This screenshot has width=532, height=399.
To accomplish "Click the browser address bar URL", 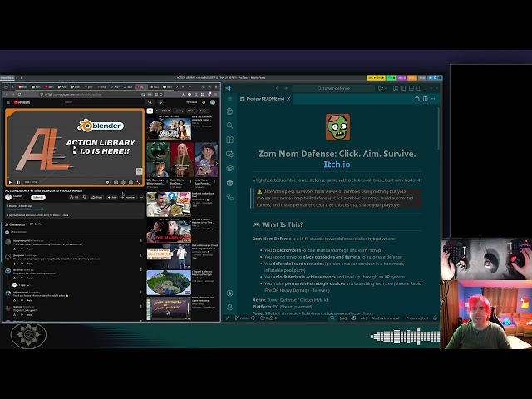I will click(77, 94).
